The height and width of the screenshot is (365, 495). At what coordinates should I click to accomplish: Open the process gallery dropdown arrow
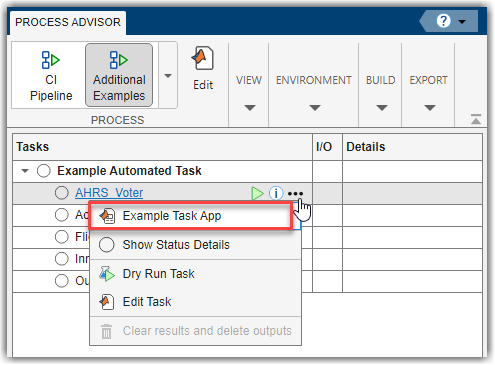click(x=168, y=75)
